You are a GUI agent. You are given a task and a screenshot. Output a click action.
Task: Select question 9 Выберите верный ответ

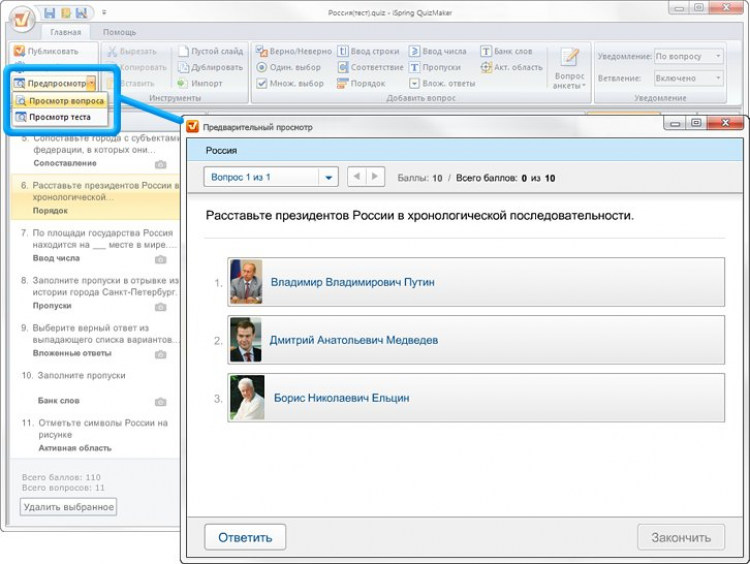click(95, 340)
